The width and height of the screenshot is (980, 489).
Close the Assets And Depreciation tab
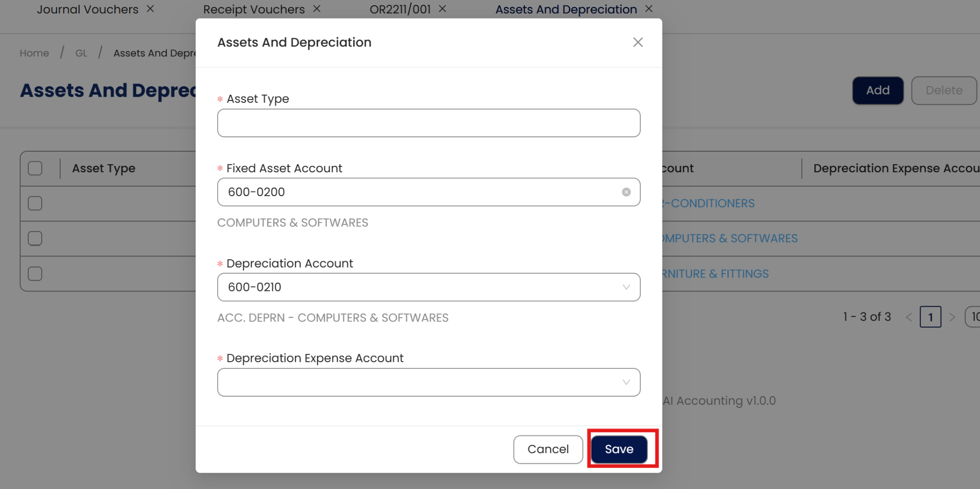(649, 9)
